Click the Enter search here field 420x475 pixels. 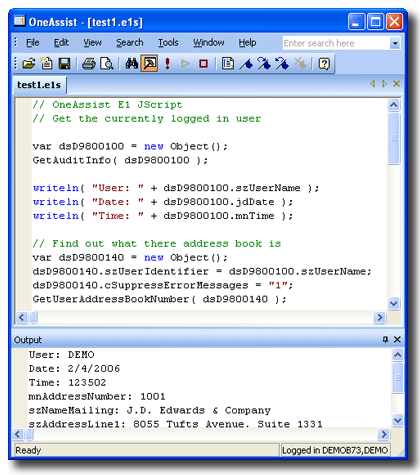336,43
